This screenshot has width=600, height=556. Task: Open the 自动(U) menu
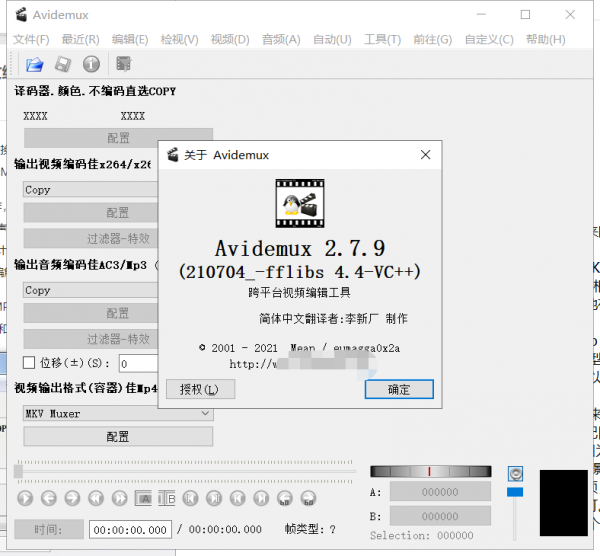(332, 39)
